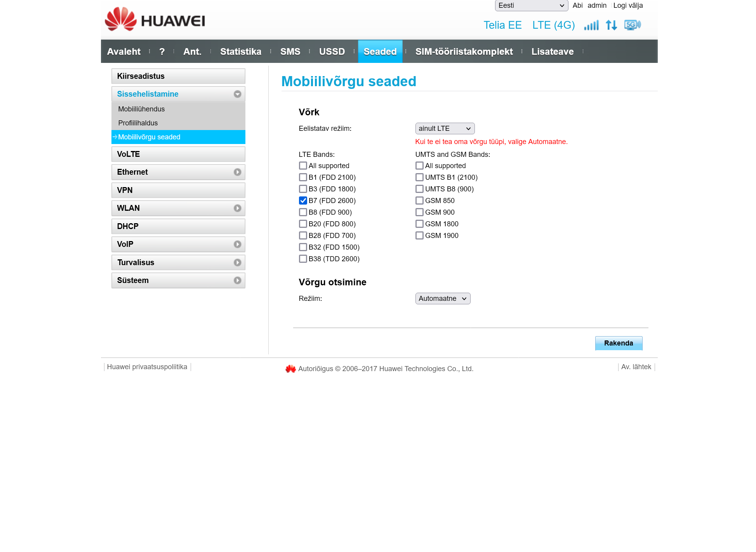This screenshot has width=756, height=552.
Task: Expand the Turvalisus sidebar section
Action: [x=178, y=262]
